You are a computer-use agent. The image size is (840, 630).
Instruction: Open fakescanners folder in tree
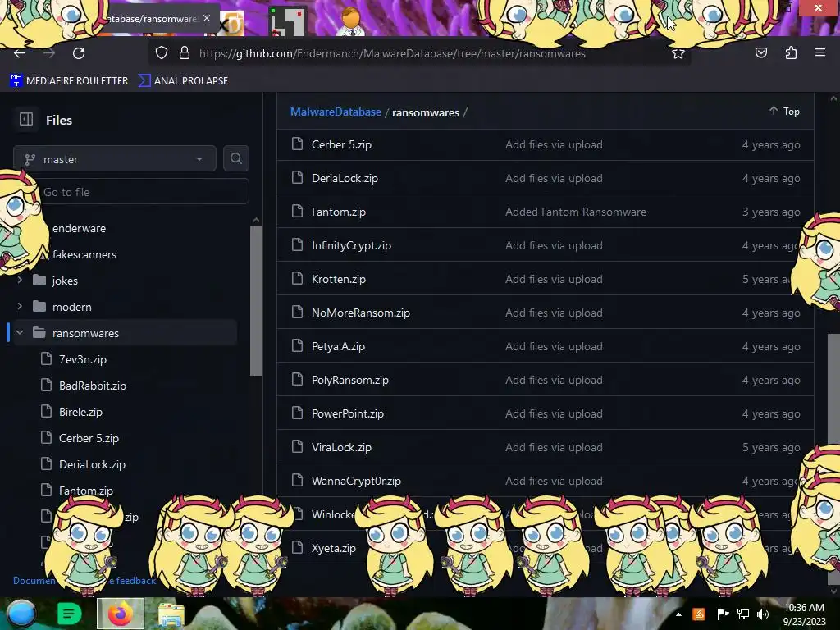84,254
